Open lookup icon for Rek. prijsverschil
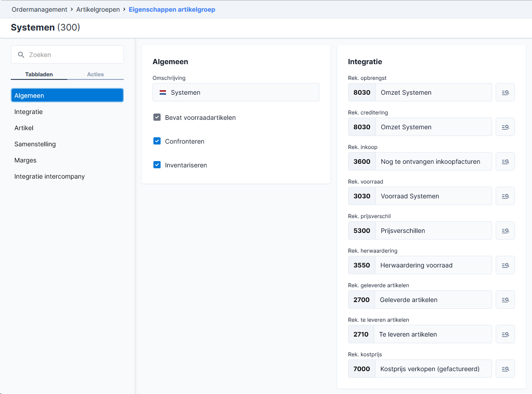The width and height of the screenshot is (532, 394). (505, 231)
